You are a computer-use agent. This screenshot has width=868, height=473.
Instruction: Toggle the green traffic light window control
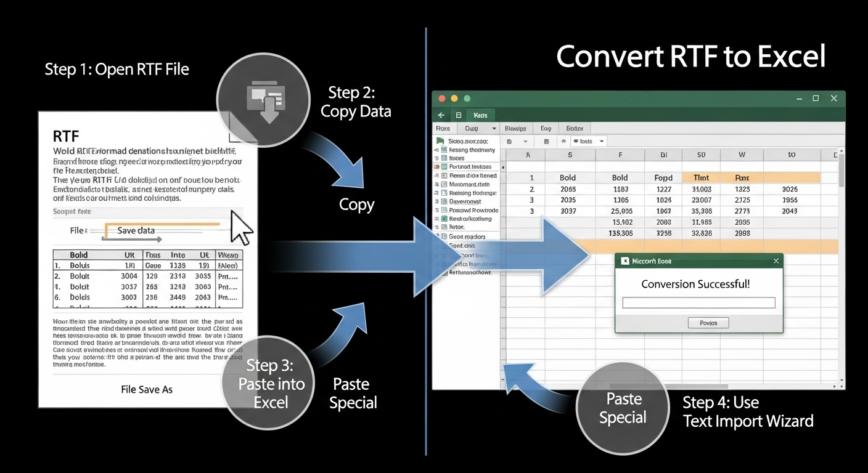coord(467,98)
